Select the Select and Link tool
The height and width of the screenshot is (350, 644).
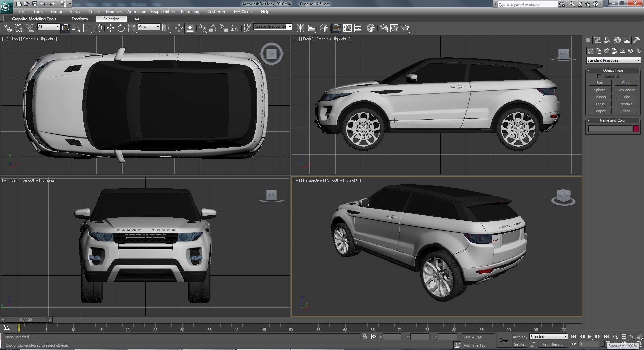(7, 28)
